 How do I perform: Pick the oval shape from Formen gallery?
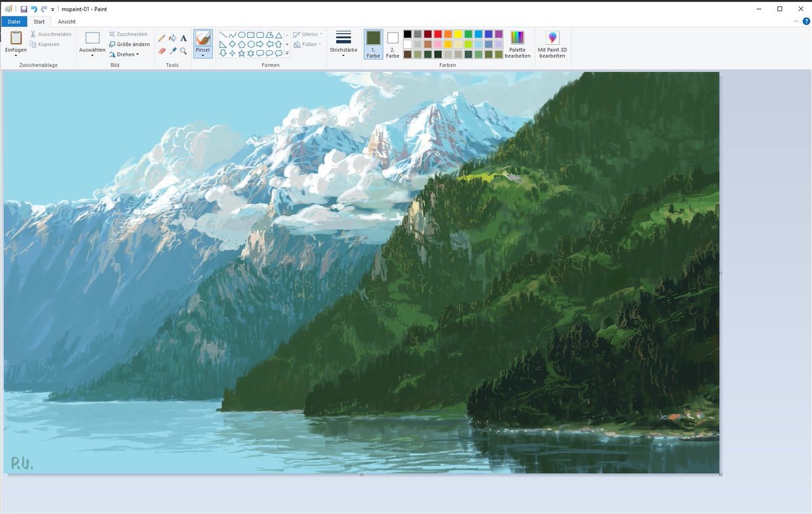pyautogui.click(x=240, y=35)
